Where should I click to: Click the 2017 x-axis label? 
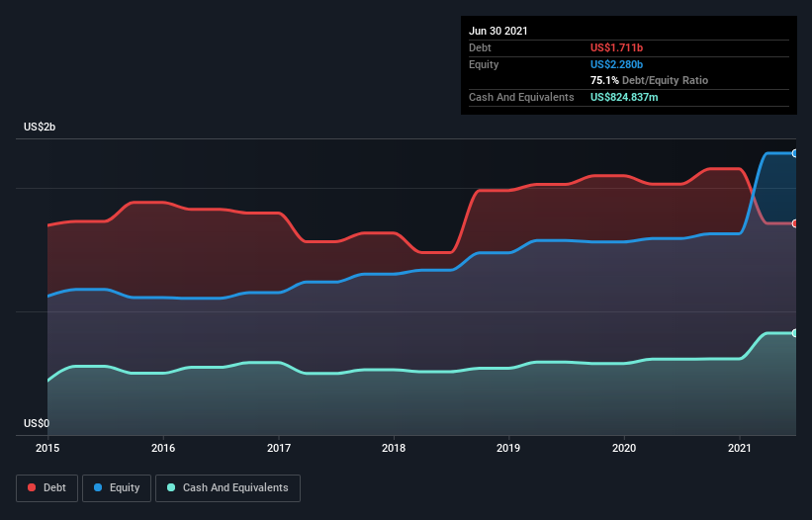(279, 448)
